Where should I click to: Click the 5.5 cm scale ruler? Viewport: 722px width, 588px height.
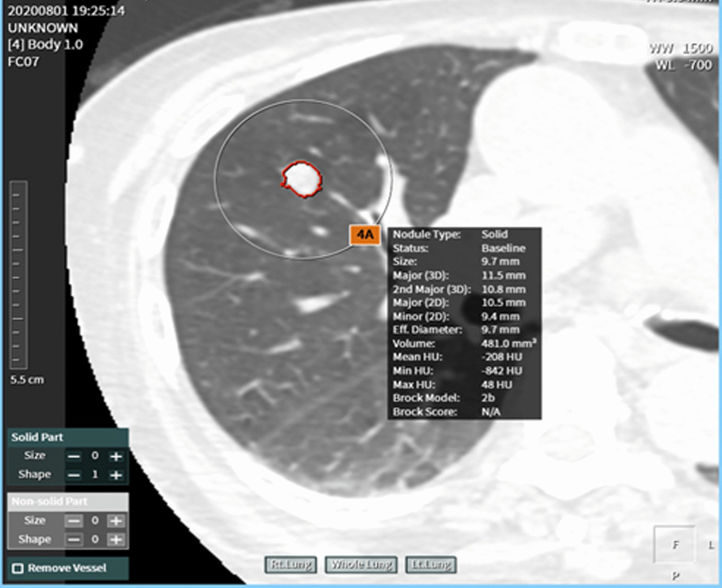(19, 275)
